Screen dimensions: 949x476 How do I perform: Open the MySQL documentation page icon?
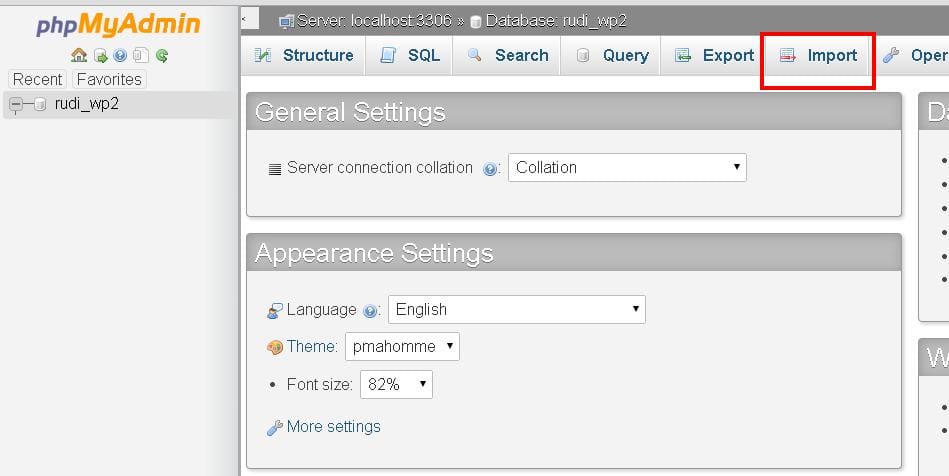[140, 56]
